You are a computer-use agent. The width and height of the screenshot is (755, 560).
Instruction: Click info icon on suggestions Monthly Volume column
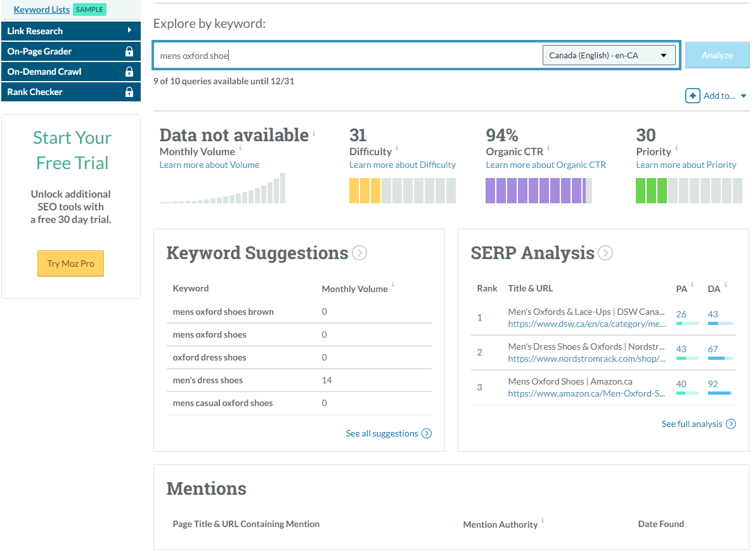coord(393,285)
